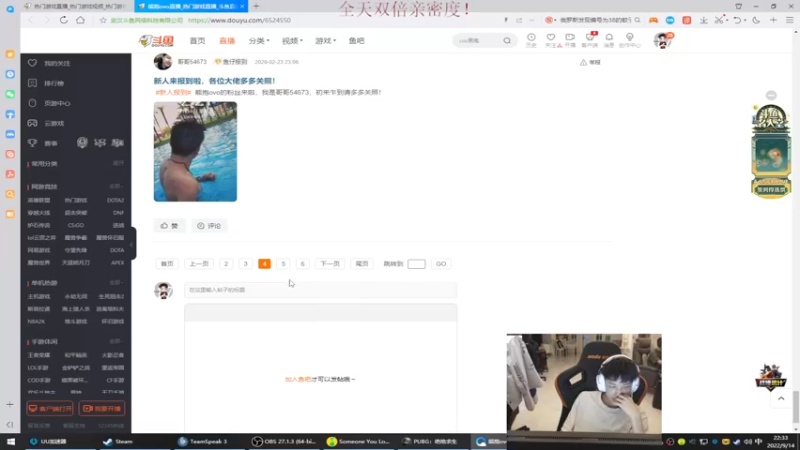Click the browser reload button
Image resolution: width=800 pixels, height=450 pixels.
click(63, 20)
